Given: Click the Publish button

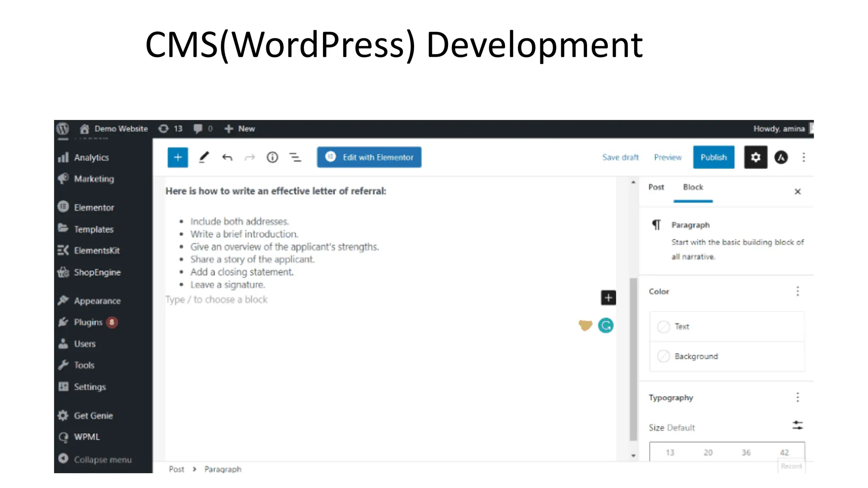Looking at the screenshot, I should [x=714, y=157].
